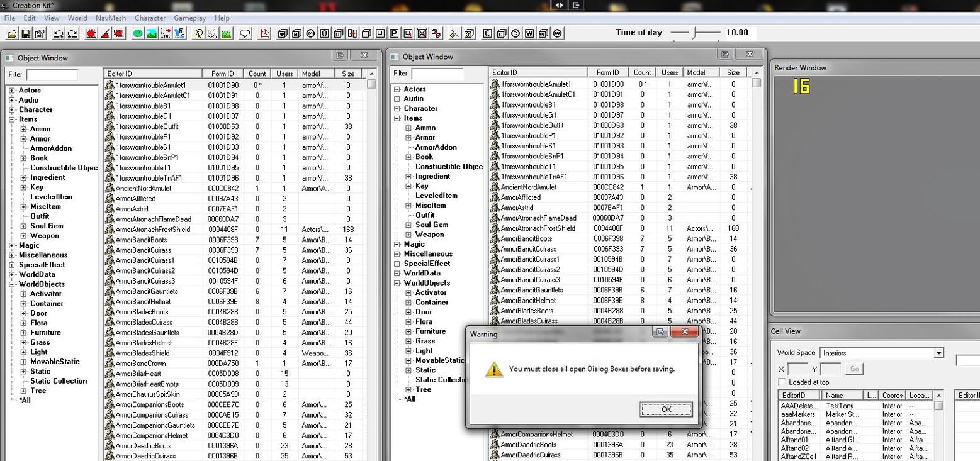Expand Actors in left Object Window tree

12,91
